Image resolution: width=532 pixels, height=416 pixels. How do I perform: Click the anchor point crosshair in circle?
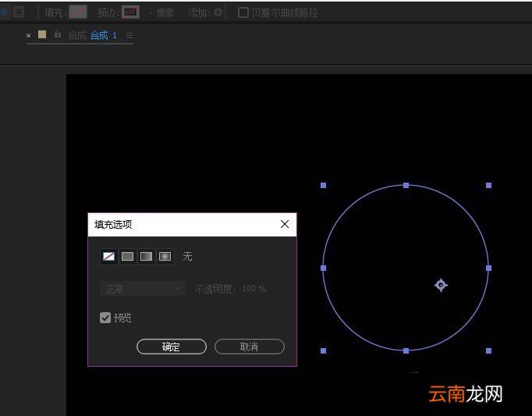[x=441, y=285]
